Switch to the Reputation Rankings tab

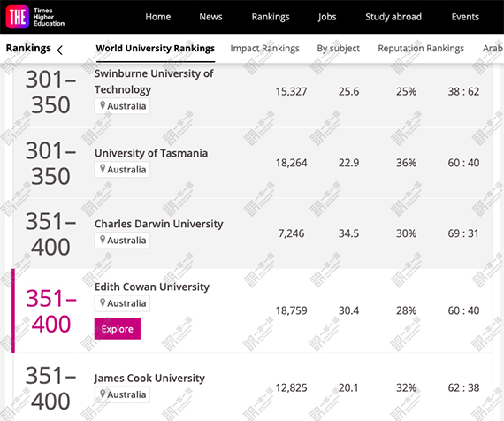pyautogui.click(x=421, y=49)
